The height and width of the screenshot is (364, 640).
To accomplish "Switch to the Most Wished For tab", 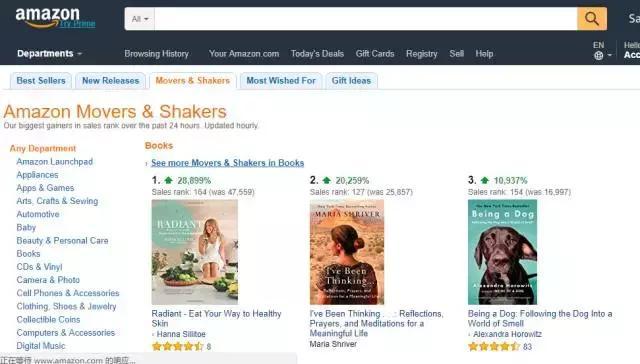I will click(x=281, y=81).
